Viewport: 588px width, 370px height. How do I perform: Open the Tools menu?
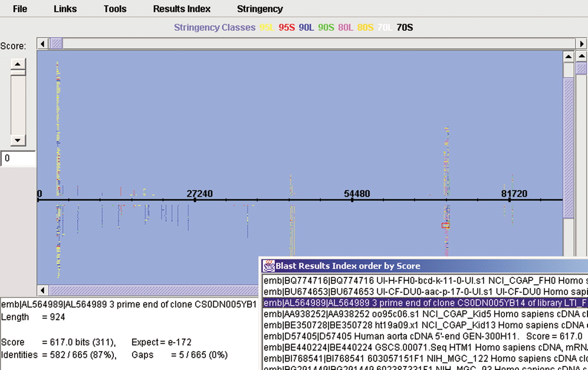coord(115,9)
